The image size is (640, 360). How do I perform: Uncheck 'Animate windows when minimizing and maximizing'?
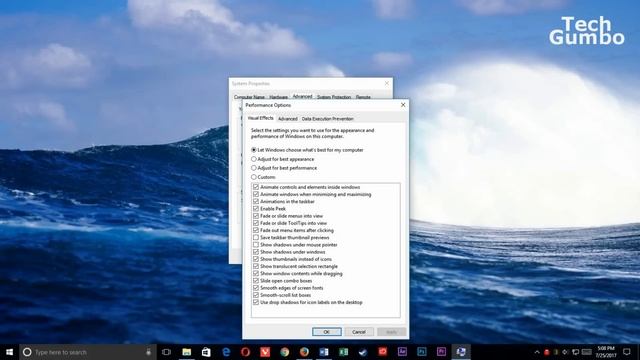click(256, 194)
